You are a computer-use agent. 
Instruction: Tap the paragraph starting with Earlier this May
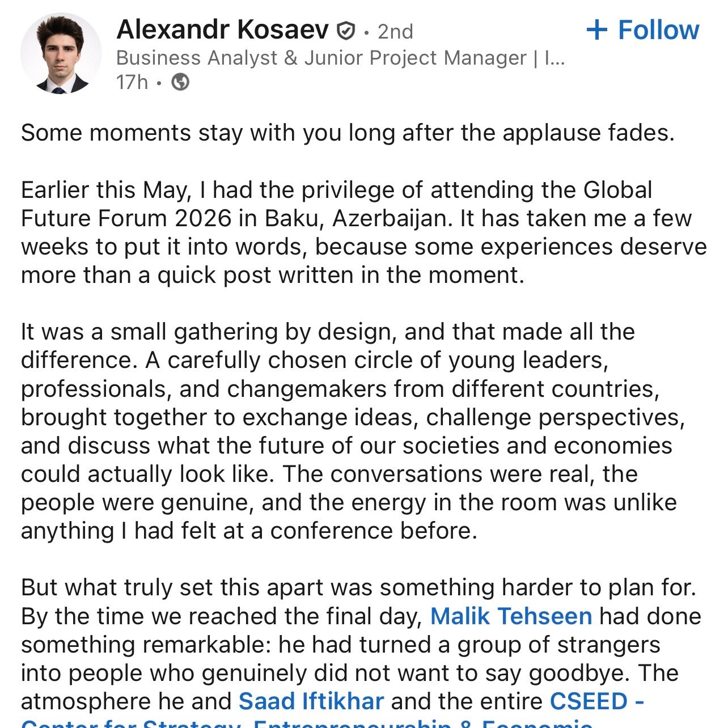click(363, 232)
